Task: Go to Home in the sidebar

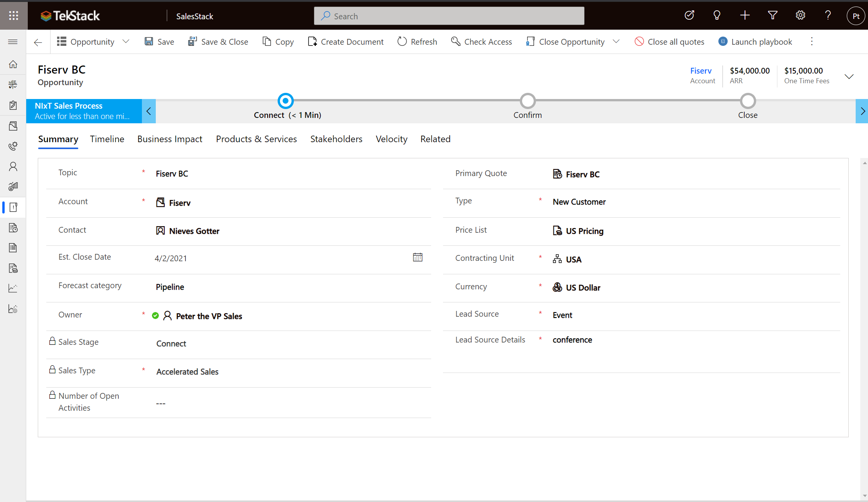Action: pos(13,64)
